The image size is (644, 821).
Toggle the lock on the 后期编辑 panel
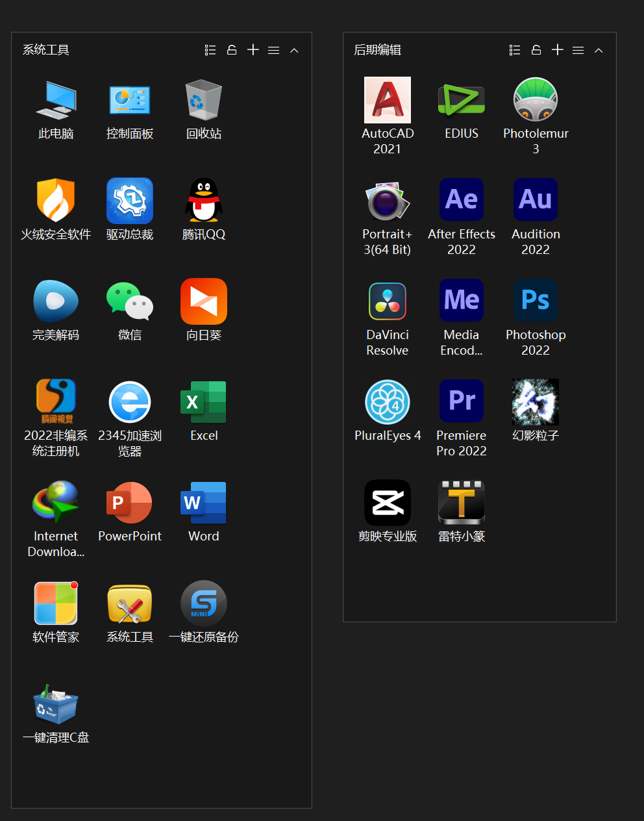[x=536, y=50]
